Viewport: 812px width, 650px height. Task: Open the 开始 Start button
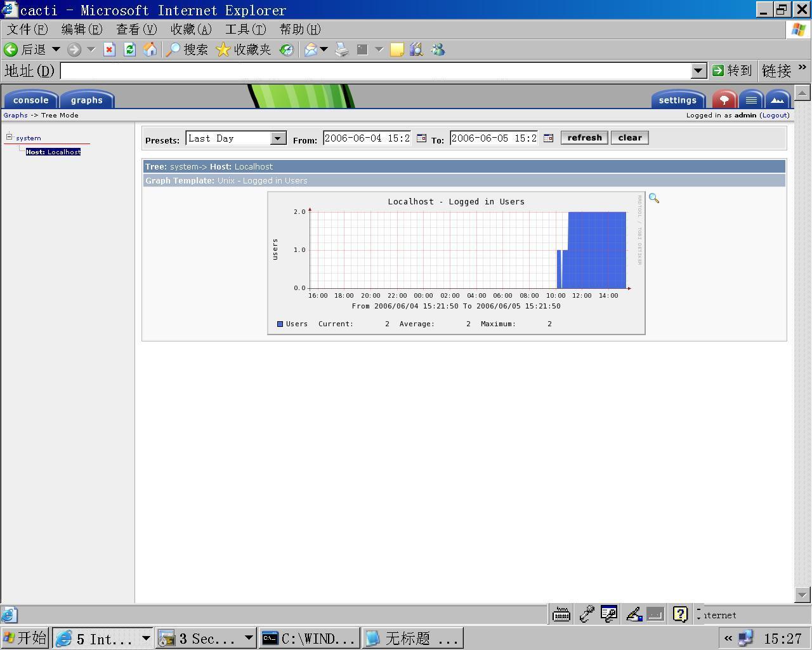tap(25, 638)
